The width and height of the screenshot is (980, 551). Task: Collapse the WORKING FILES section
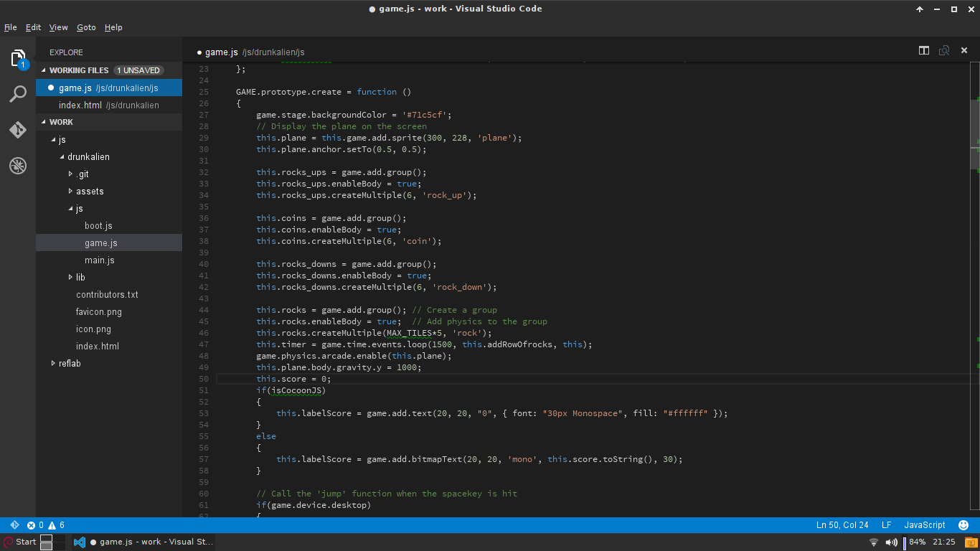coord(79,70)
